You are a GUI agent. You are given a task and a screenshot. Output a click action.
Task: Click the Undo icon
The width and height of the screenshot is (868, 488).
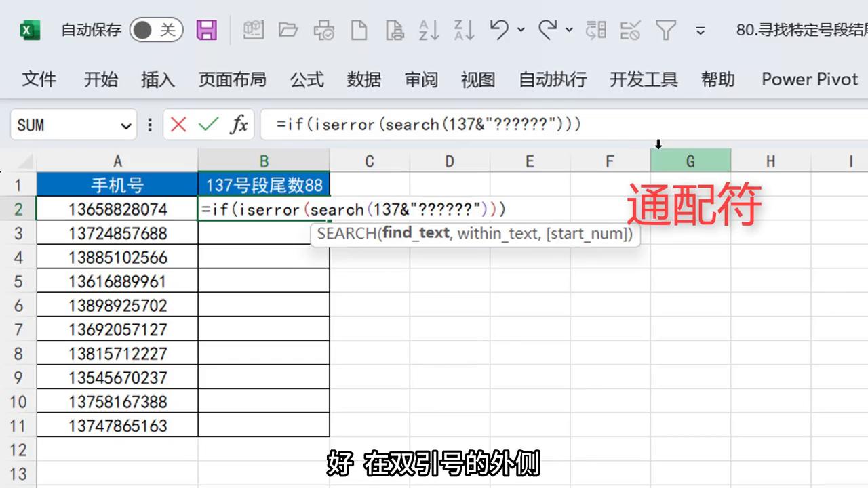click(500, 30)
